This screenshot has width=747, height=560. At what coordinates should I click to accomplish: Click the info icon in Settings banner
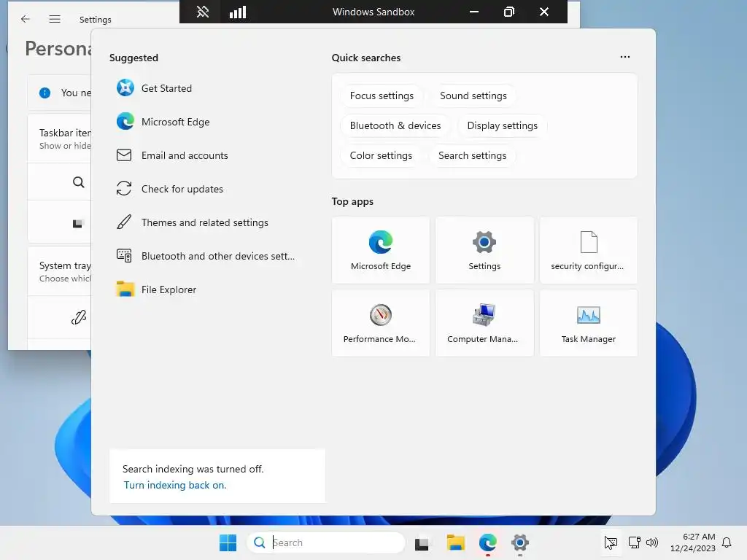44,93
